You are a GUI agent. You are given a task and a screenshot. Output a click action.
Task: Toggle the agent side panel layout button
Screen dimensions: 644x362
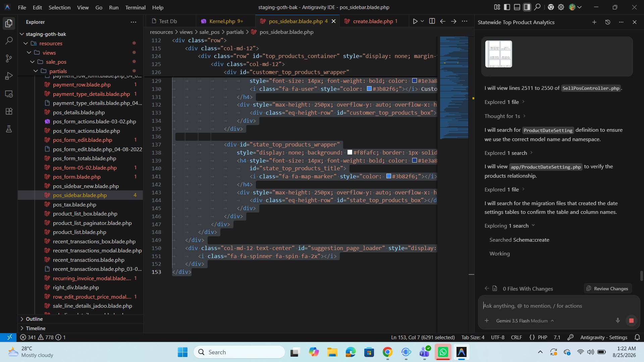[x=527, y=7]
